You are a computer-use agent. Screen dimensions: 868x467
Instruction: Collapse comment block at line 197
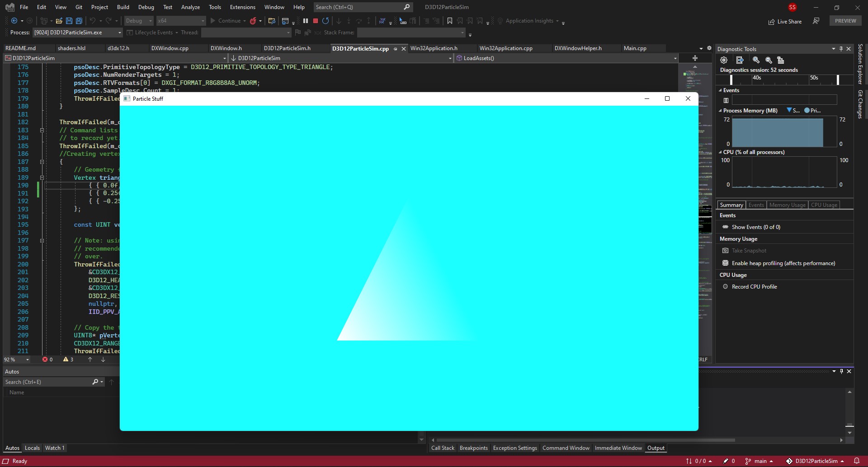click(42, 241)
